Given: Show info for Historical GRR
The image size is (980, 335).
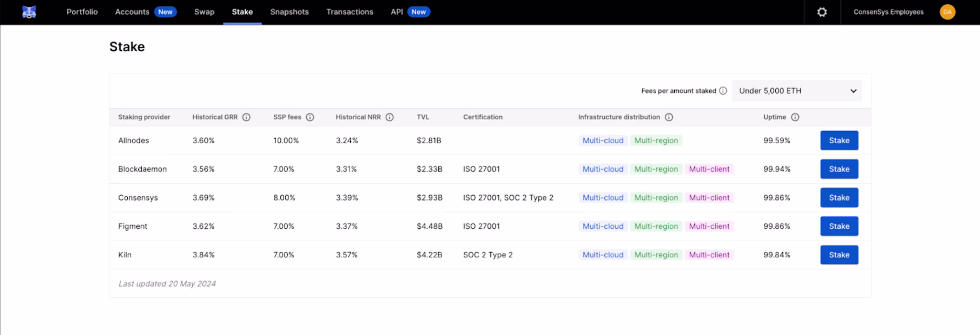Looking at the screenshot, I should [246, 117].
